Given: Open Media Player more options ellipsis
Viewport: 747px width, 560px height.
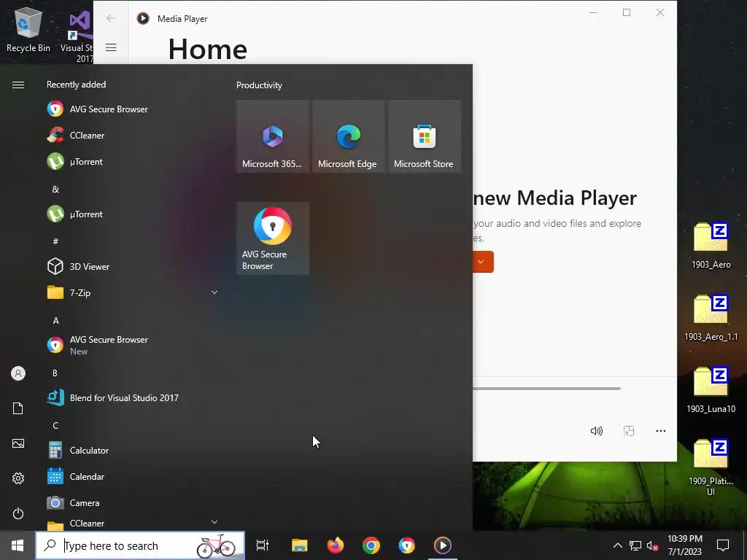Looking at the screenshot, I should (x=661, y=431).
